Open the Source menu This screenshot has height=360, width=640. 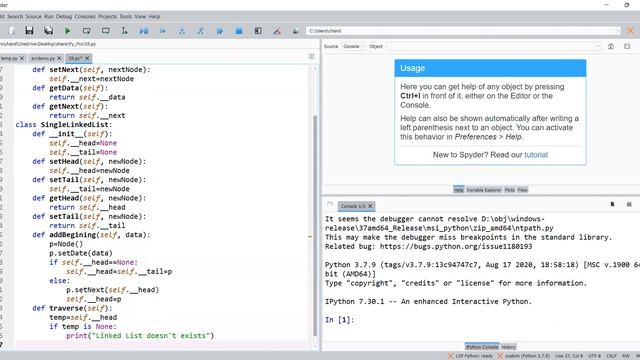tap(33, 17)
